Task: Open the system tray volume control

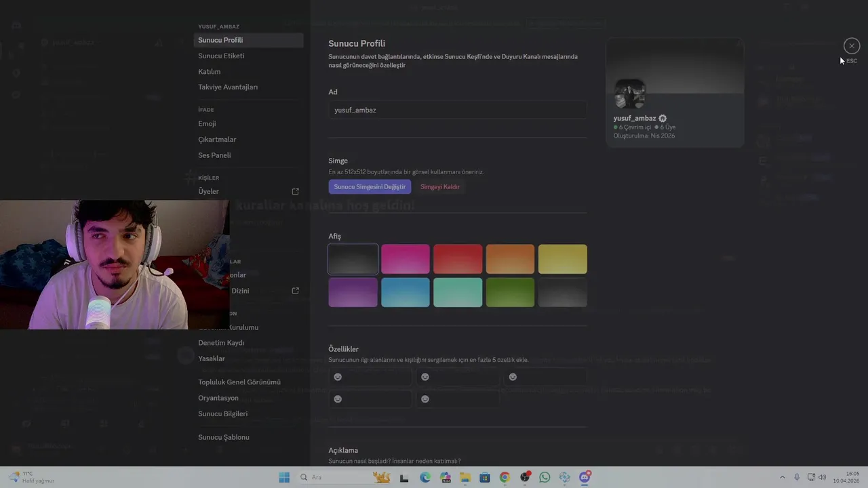Action: (823, 477)
